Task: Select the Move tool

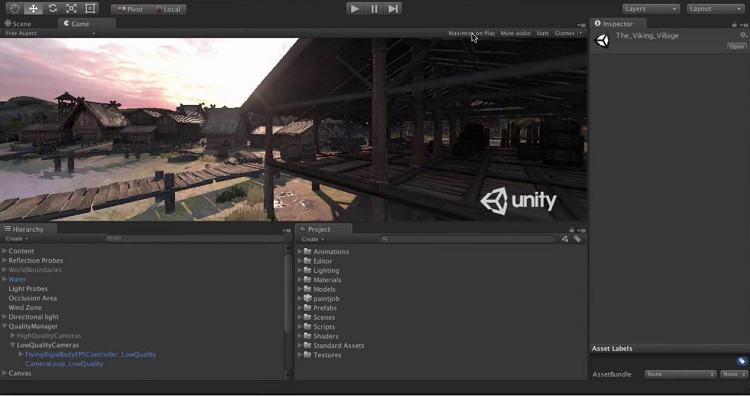Action: click(33, 9)
